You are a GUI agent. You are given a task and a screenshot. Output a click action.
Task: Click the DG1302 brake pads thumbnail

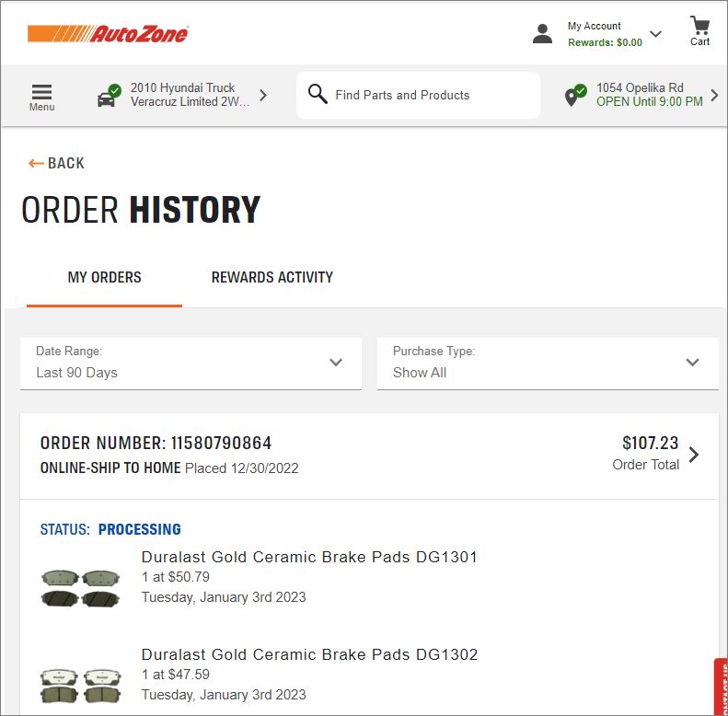coord(80,686)
